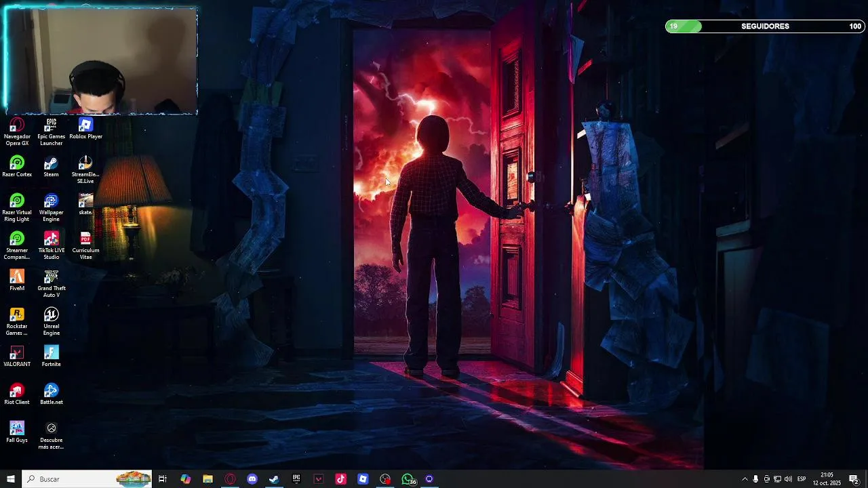This screenshot has width=868, height=488.
Task: Click the microphone icon in system tray
Action: [755, 479]
